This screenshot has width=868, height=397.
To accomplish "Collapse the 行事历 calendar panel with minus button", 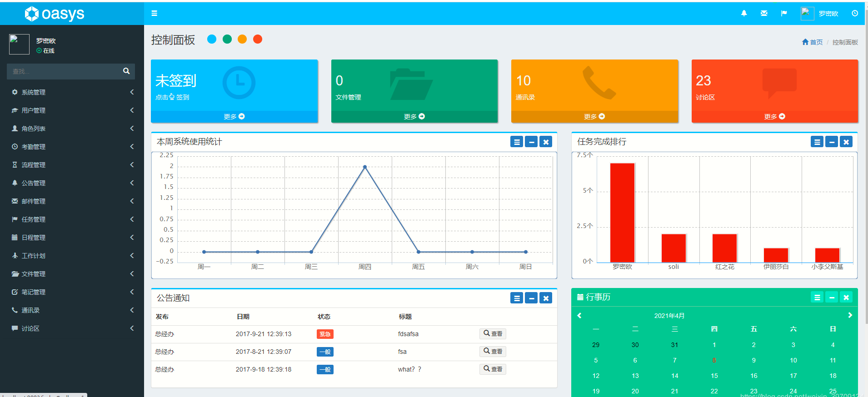I will pyautogui.click(x=832, y=298).
